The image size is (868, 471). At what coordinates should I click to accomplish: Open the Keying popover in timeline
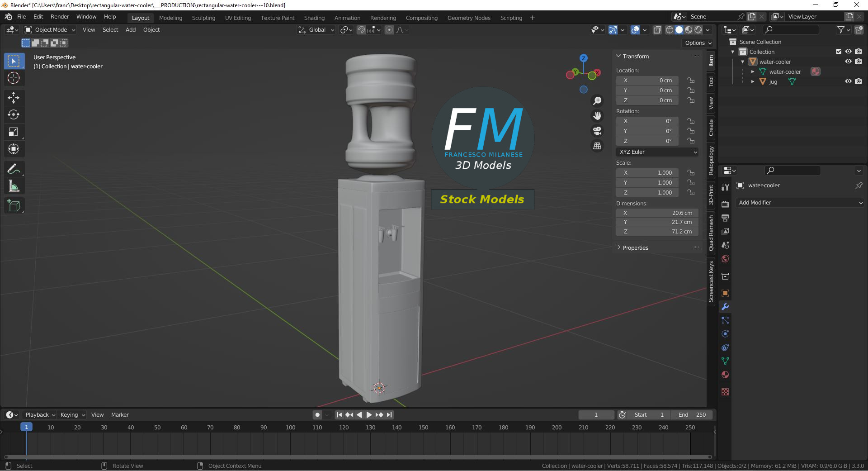pos(72,415)
